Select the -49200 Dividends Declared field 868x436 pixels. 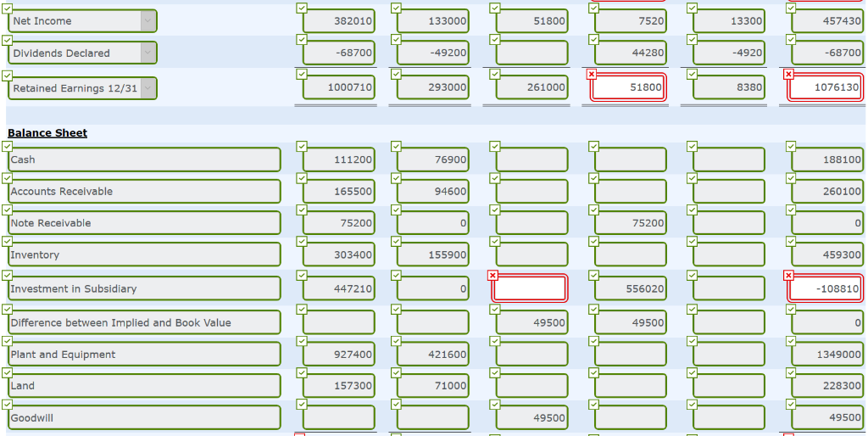(433, 53)
